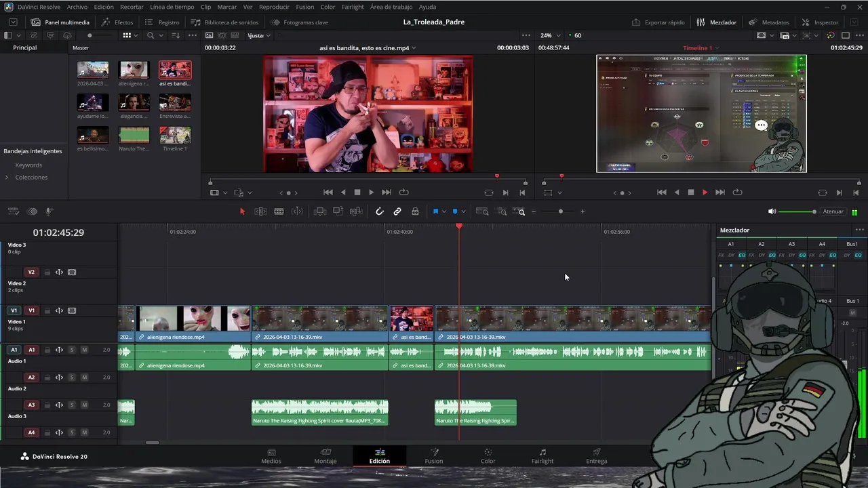Jump to last frame in timeline viewer
868x488 pixels.
(720, 192)
